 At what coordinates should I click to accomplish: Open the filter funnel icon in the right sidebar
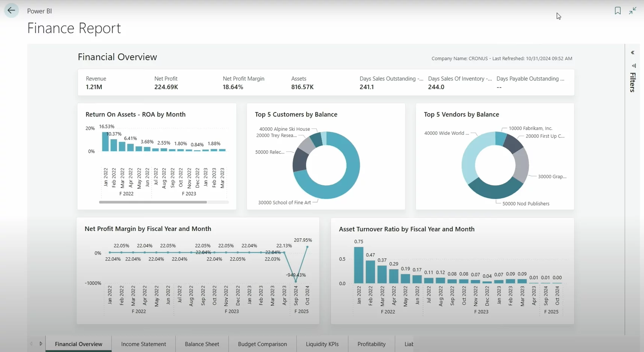(x=634, y=66)
